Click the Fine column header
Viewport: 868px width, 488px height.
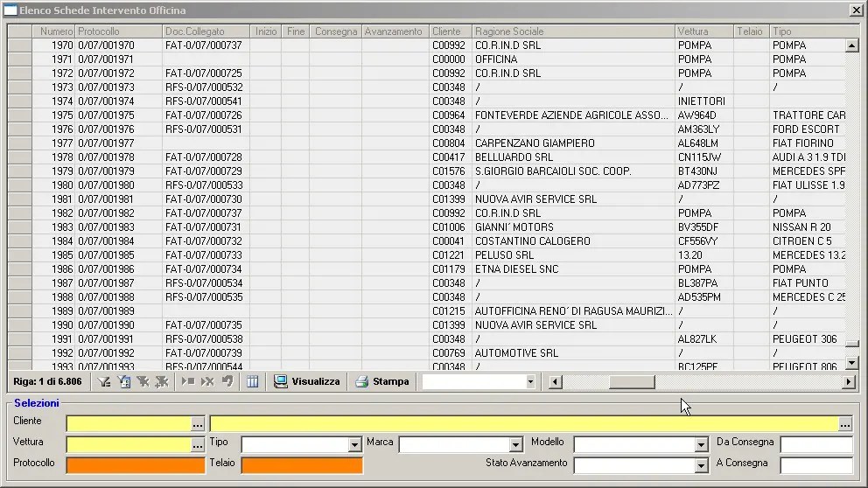pyautogui.click(x=296, y=31)
